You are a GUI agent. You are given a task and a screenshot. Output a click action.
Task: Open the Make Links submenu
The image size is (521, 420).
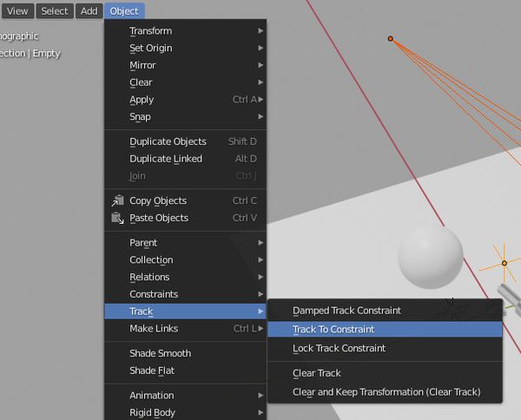coord(186,329)
